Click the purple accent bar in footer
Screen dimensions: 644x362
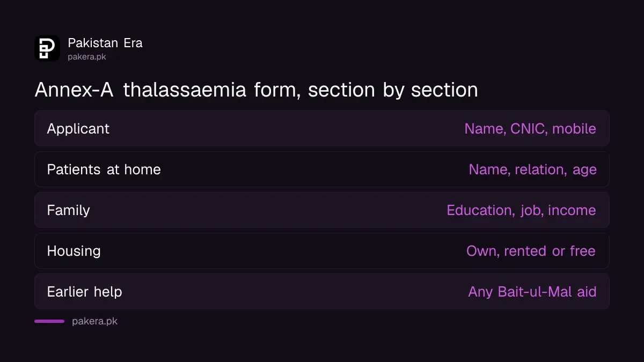49,321
